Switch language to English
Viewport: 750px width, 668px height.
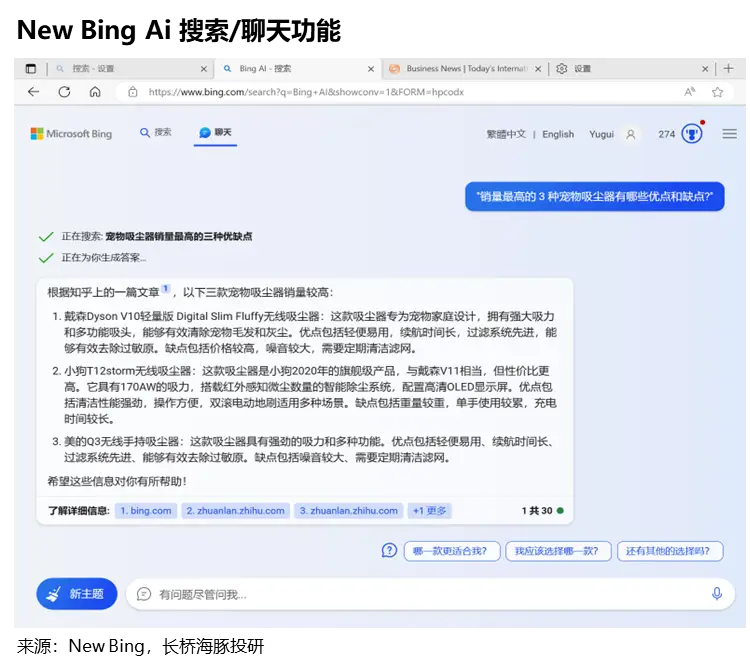pyautogui.click(x=558, y=134)
